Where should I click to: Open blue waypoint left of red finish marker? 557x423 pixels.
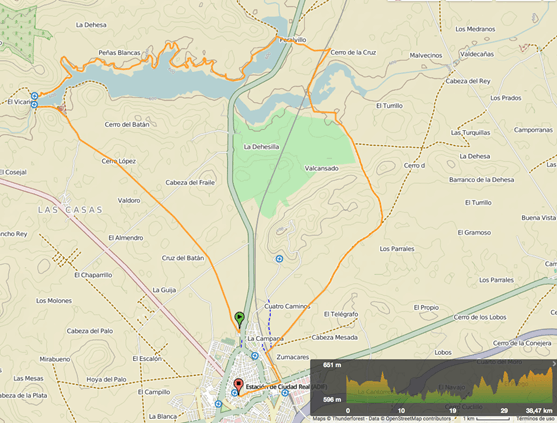[234, 392]
